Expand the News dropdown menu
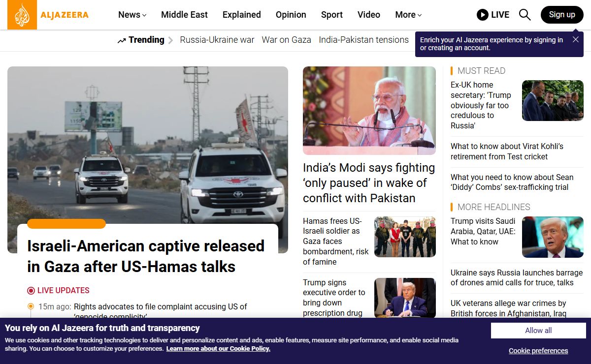 point(132,15)
